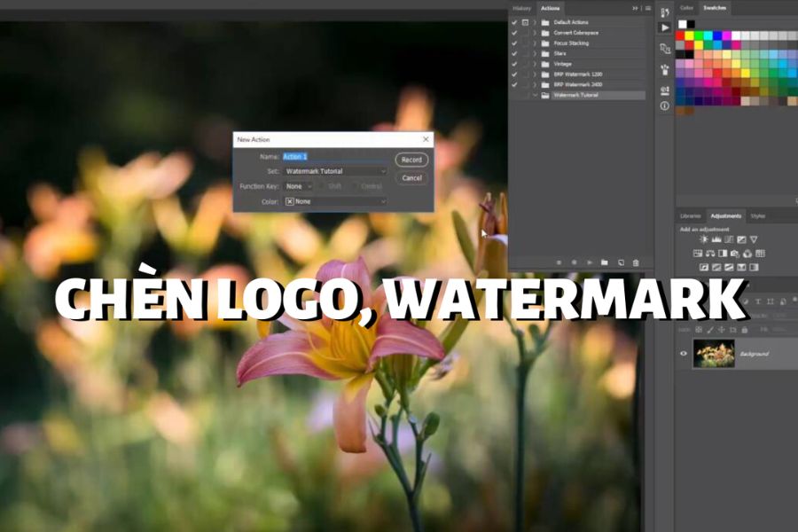This screenshot has height=532, width=798.
Task: Expand the Stars action set
Action: [535, 53]
